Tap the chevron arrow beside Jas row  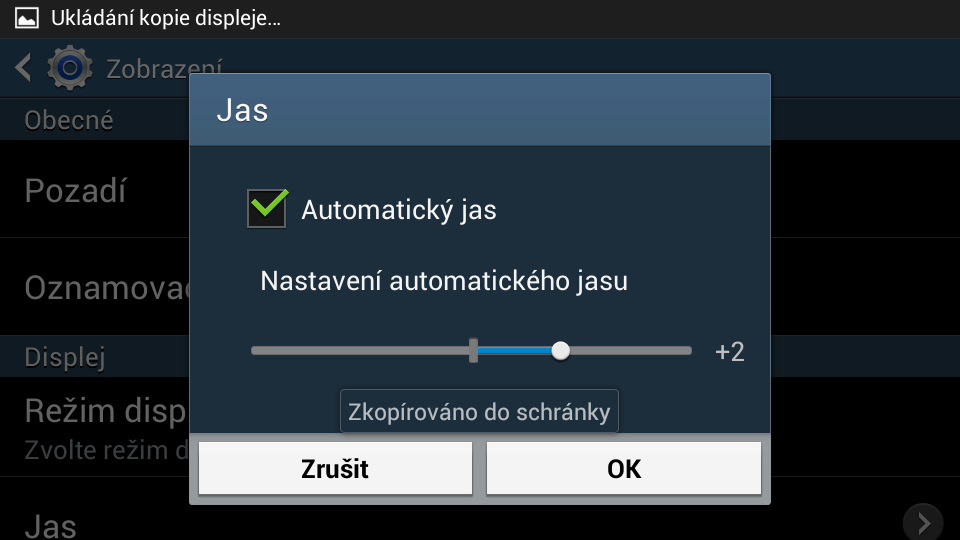(923, 523)
